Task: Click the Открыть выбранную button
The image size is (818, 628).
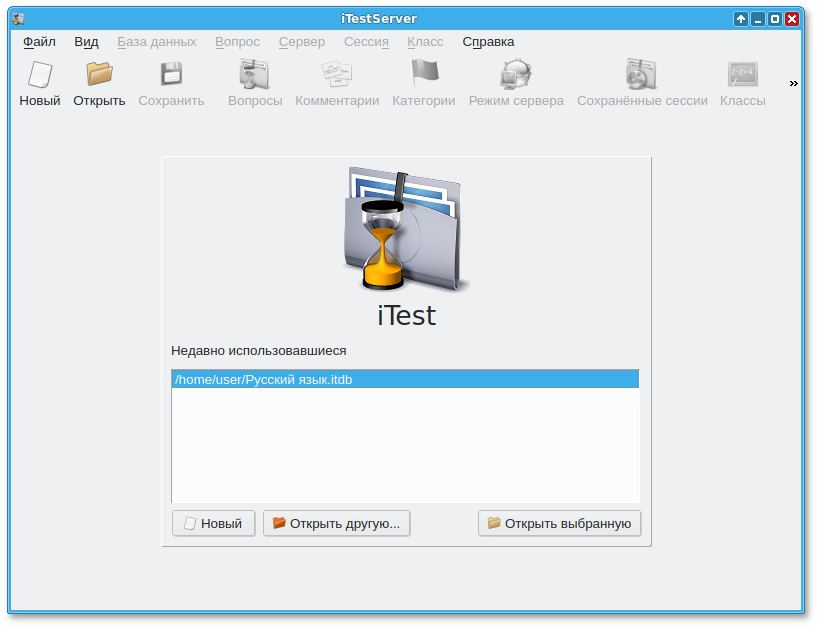Action: [559, 523]
